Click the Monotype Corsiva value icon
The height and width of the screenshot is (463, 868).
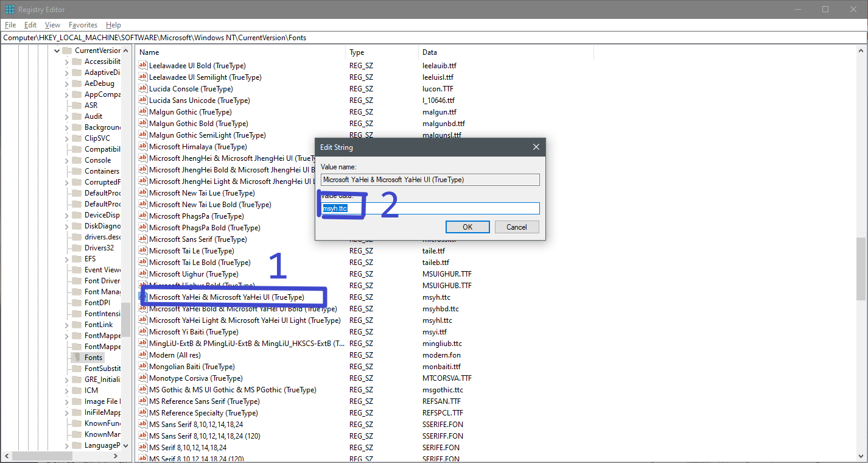(143, 378)
